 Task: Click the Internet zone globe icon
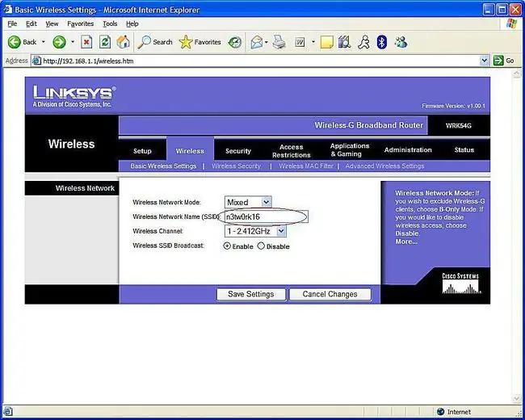pyautogui.click(x=441, y=412)
